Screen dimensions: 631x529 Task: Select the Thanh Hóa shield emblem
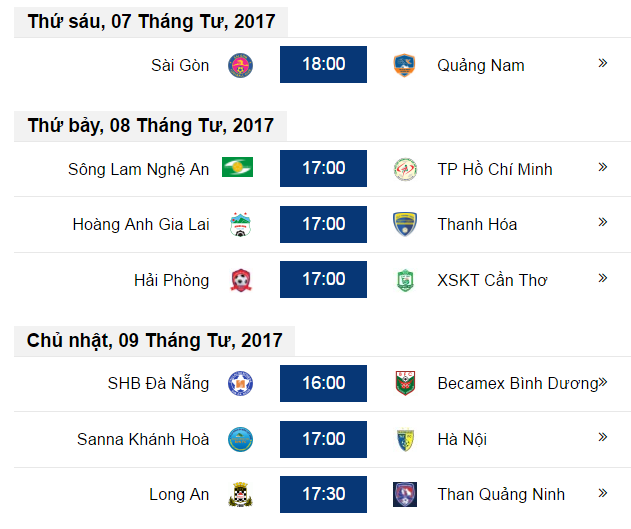405,224
